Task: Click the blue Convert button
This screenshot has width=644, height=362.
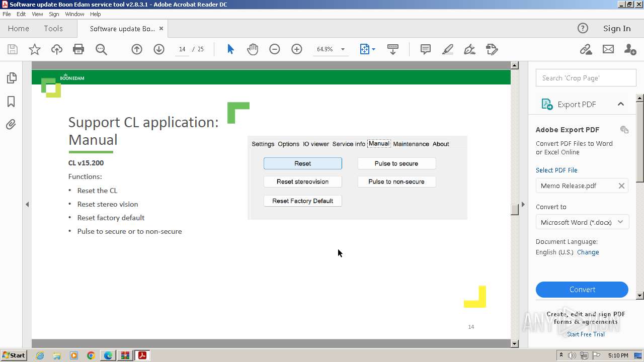Action: (582, 290)
